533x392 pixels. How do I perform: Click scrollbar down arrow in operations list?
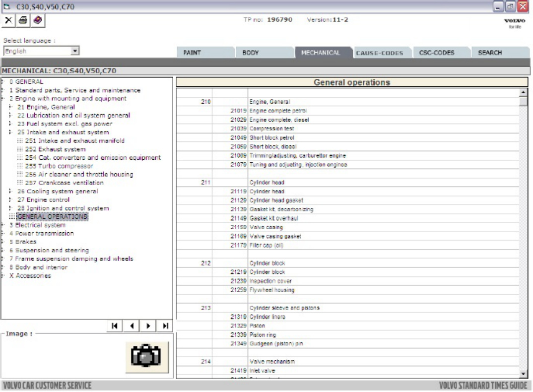[523, 374]
